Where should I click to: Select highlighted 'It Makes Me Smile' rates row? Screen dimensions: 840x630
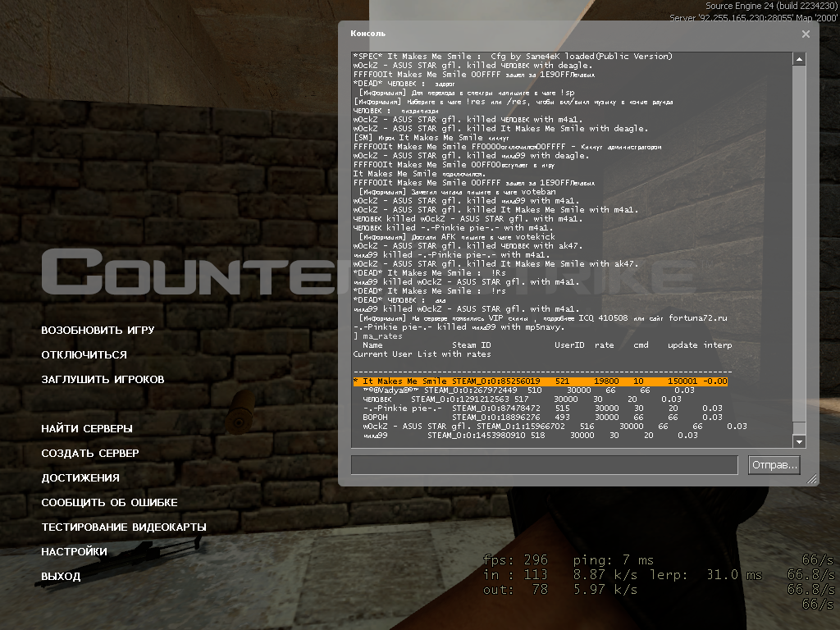(540, 381)
